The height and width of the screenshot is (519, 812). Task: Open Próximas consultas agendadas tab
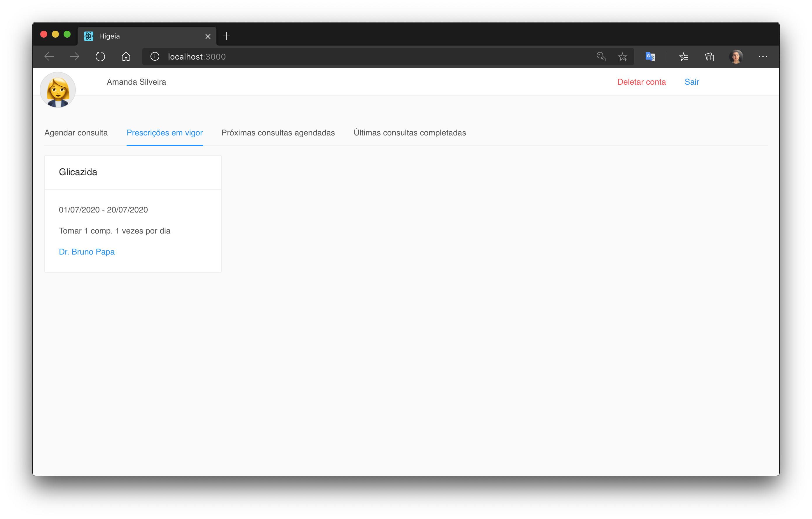pos(278,133)
